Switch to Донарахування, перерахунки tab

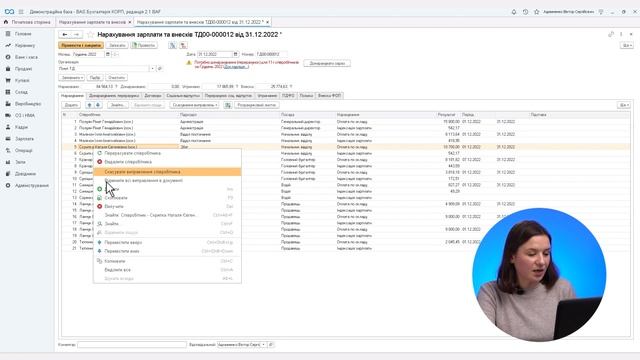[114, 96]
